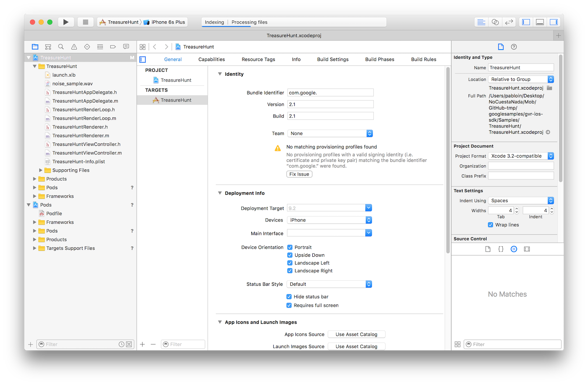Show the standard editor
This screenshot has height=385, width=588.
481,22
